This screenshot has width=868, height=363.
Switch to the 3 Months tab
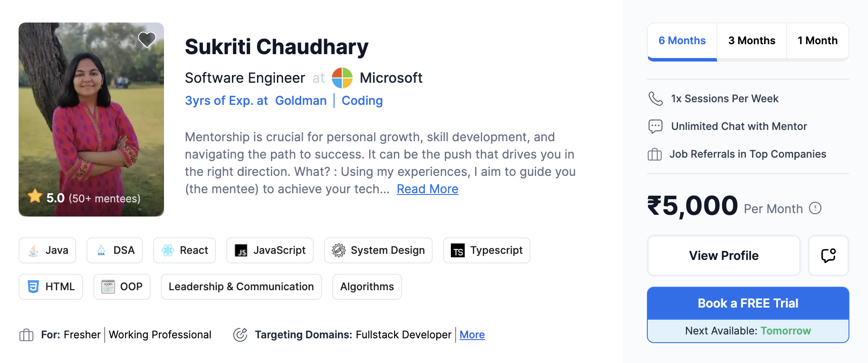(752, 41)
